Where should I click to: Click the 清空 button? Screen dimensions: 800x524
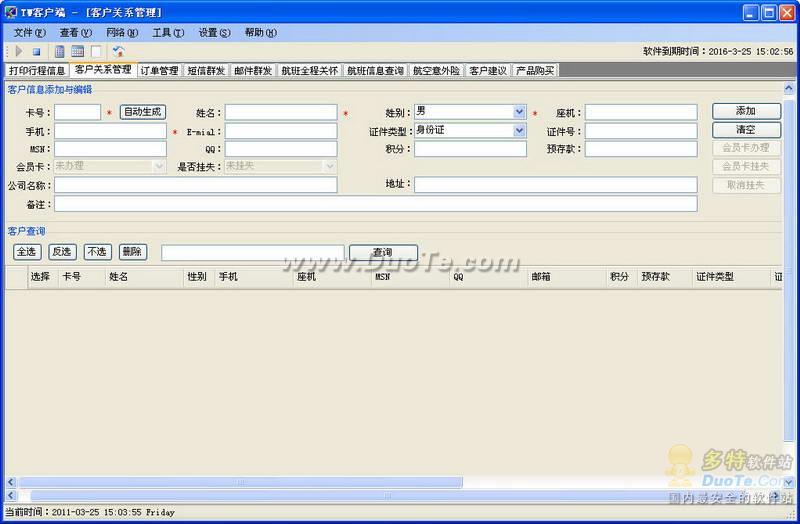coord(746,130)
